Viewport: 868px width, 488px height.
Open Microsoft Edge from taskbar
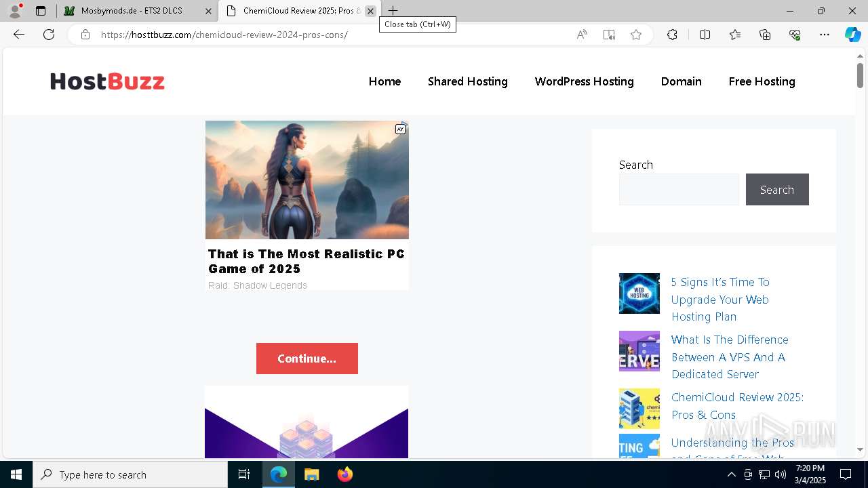[279, 474]
